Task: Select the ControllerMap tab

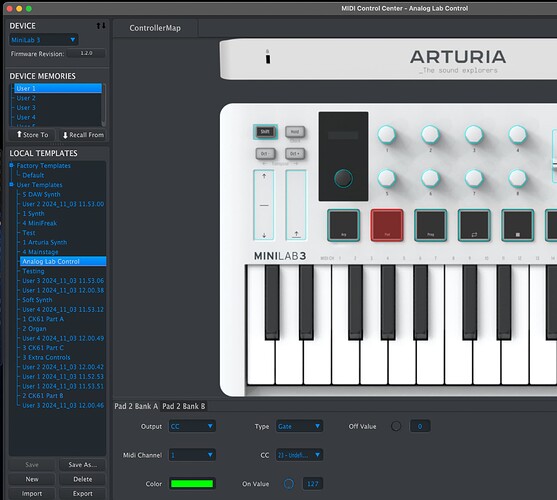Action: point(155,28)
